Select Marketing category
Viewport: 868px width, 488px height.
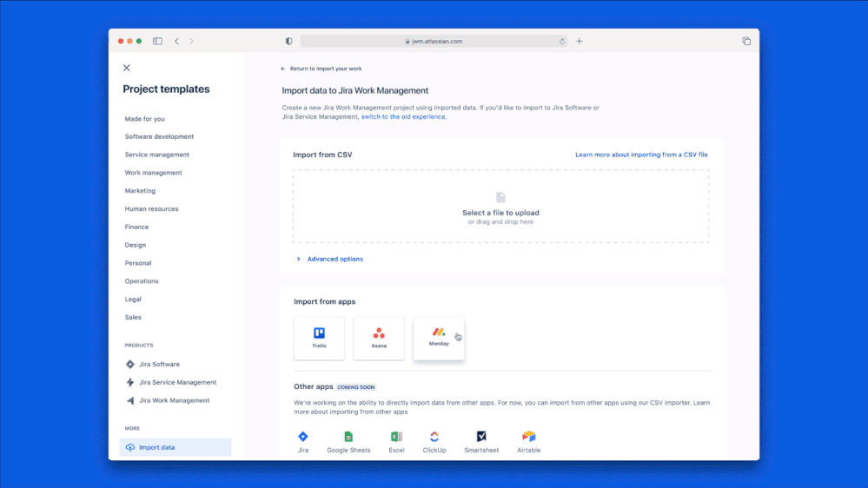pyautogui.click(x=140, y=191)
